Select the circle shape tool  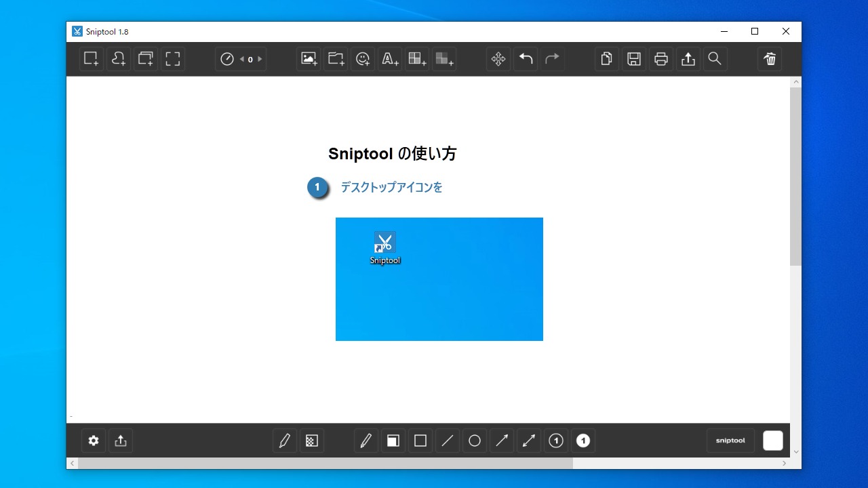(x=475, y=441)
